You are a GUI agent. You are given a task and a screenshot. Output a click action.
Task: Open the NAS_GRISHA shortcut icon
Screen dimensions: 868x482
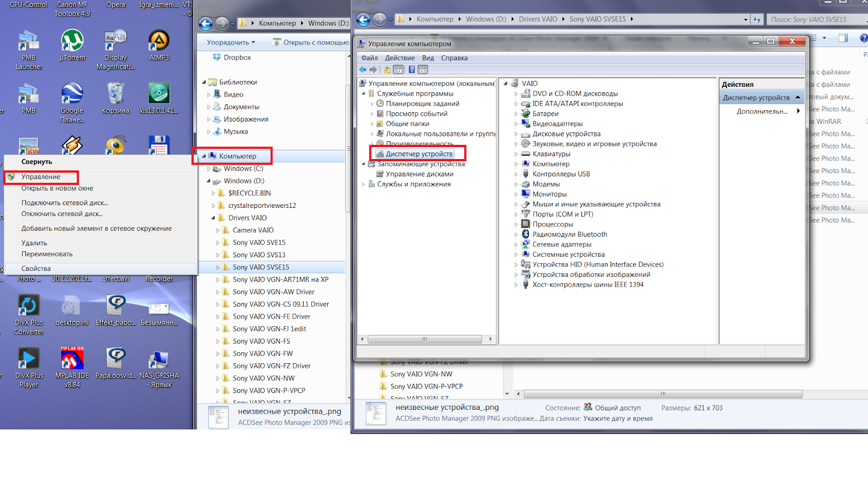(x=159, y=368)
